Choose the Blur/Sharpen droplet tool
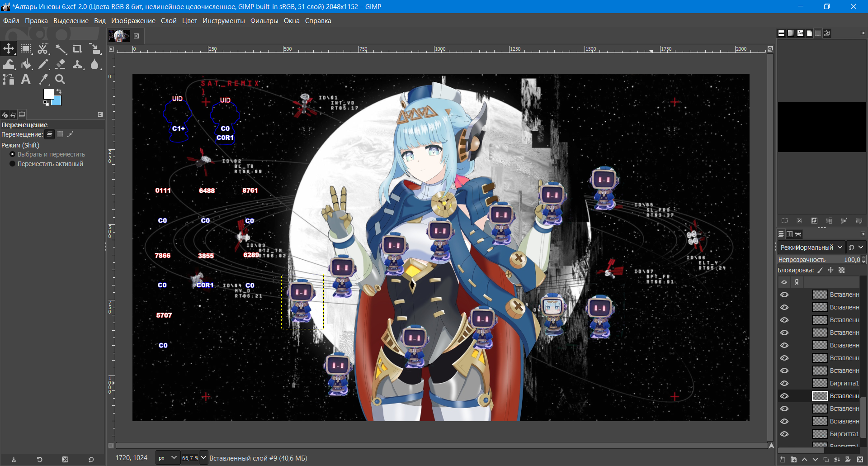 pyautogui.click(x=95, y=64)
